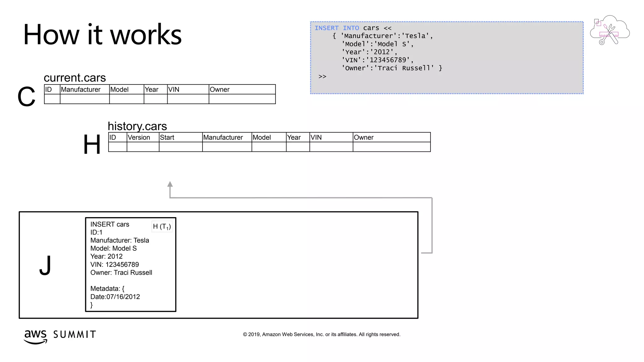Click Version header in history.cars table
644x362 pixels.
click(x=139, y=137)
